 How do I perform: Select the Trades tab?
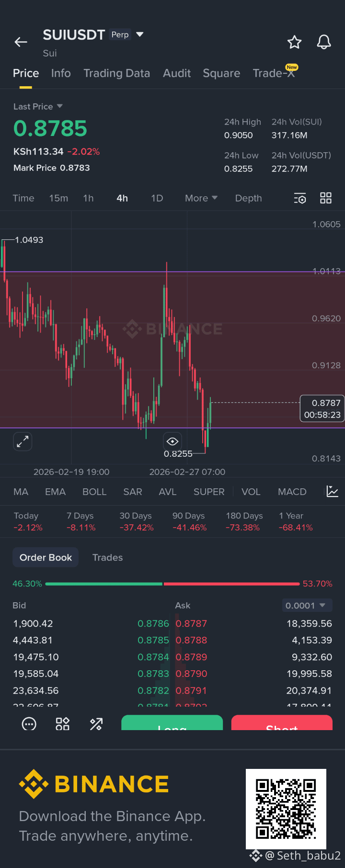[x=107, y=558]
